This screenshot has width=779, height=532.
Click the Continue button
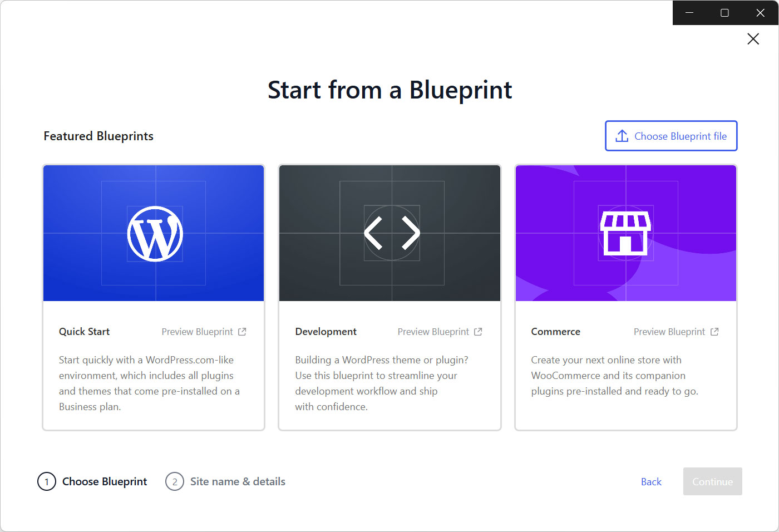[x=712, y=481]
